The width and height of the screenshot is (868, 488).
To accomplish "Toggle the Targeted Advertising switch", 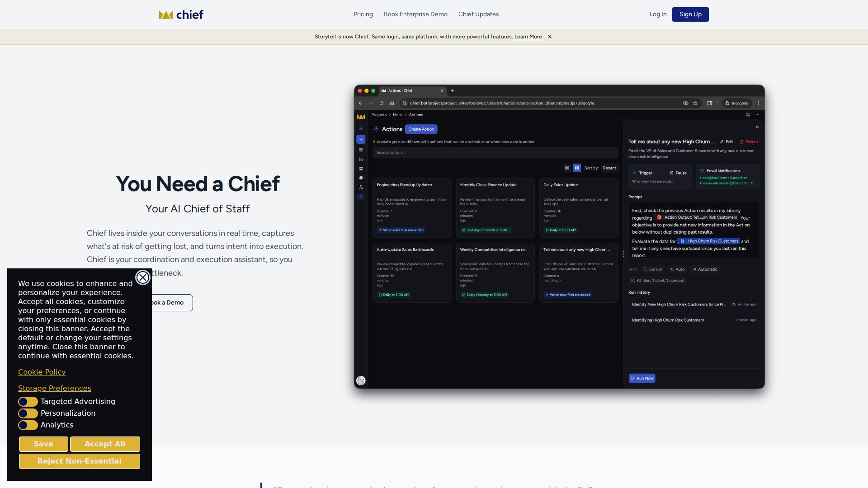I will [x=28, y=402].
